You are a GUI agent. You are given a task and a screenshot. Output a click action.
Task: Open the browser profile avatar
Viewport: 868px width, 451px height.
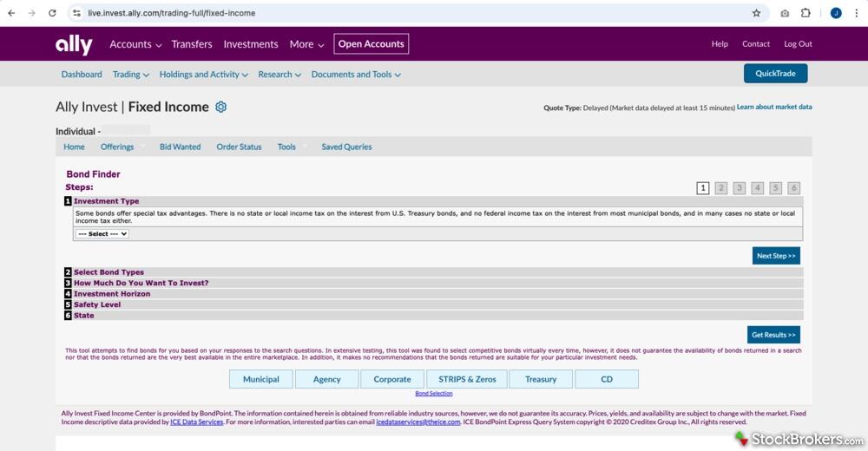coord(836,13)
